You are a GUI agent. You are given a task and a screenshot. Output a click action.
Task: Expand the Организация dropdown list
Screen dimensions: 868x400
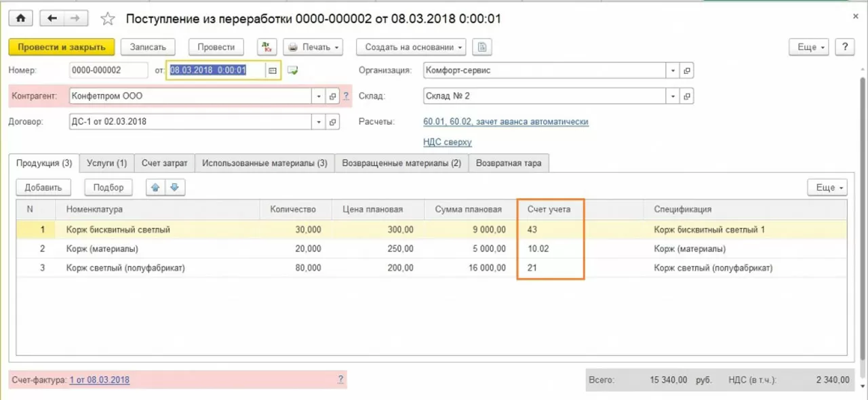pos(673,71)
